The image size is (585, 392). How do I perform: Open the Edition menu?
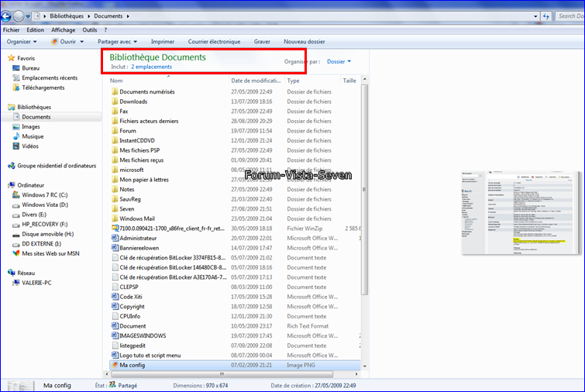pyautogui.click(x=35, y=30)
